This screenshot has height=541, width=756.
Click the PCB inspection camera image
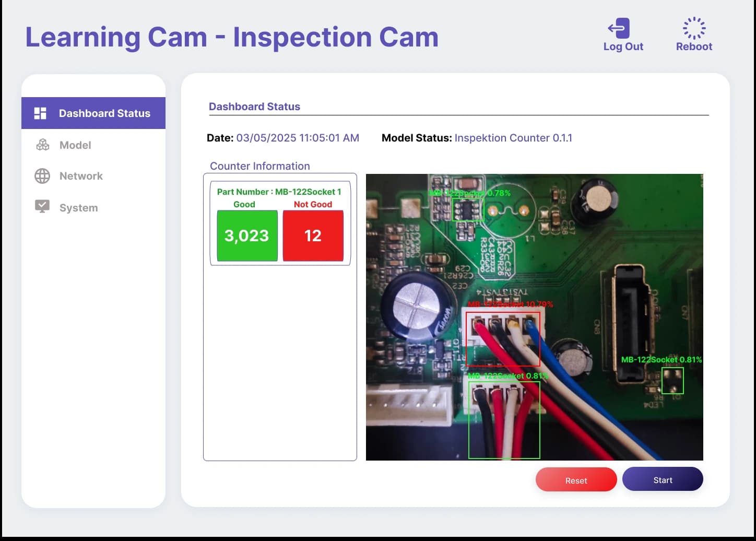[x=534, y=317]
